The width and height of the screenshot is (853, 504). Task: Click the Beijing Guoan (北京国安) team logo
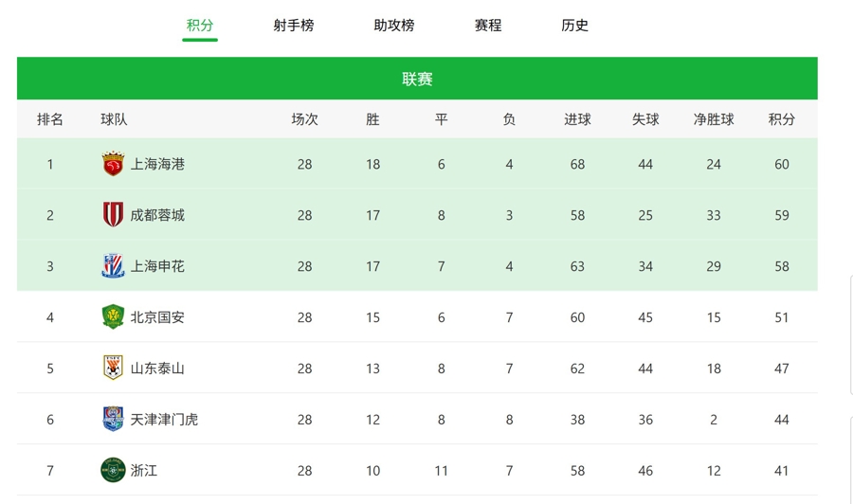coord(113,317)
